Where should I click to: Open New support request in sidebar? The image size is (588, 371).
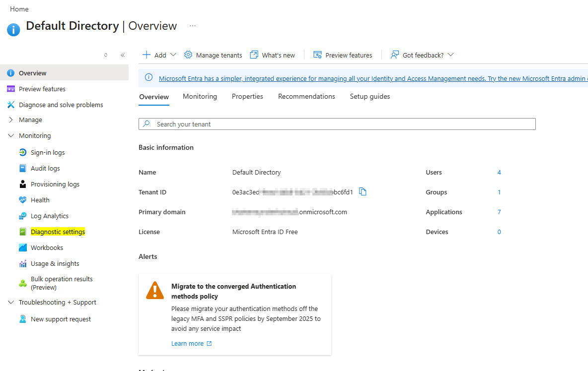tap(61, 319)
